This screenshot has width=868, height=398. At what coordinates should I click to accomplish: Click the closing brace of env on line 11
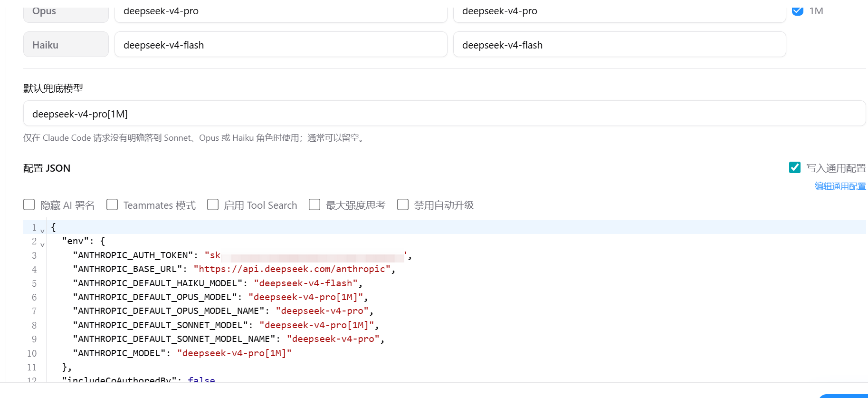(x=65, y=367)
